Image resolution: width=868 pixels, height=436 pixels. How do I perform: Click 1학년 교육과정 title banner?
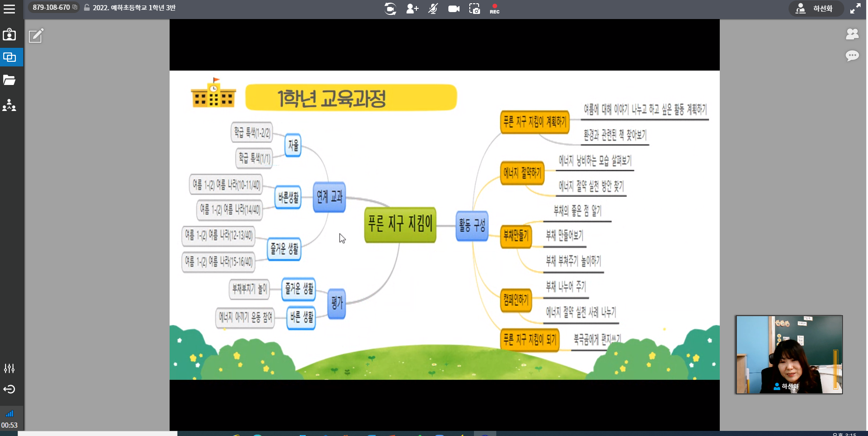(x=351, y=98)
